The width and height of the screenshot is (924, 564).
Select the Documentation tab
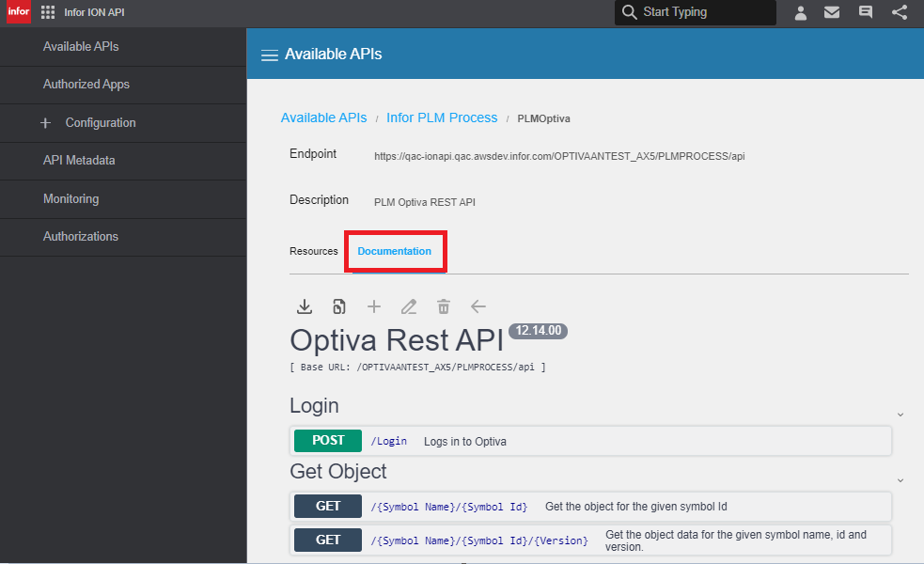point(394,251)
